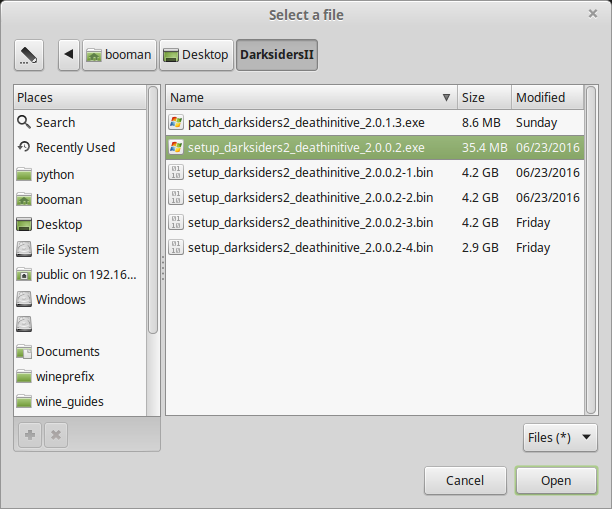Click the 2.9 GB size cell
Viewport: 612px width, 509px height.
480,247
